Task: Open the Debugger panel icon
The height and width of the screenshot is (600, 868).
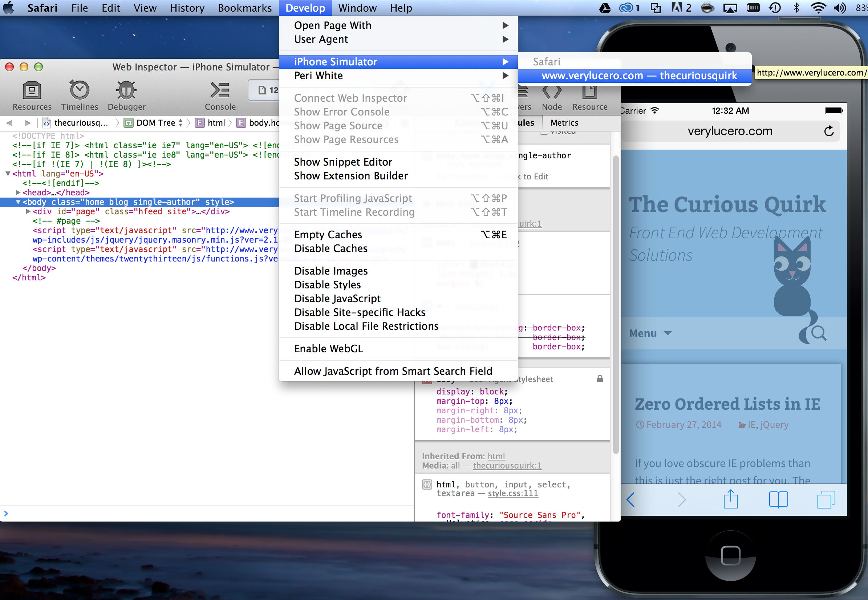Action: pos(126,96)
